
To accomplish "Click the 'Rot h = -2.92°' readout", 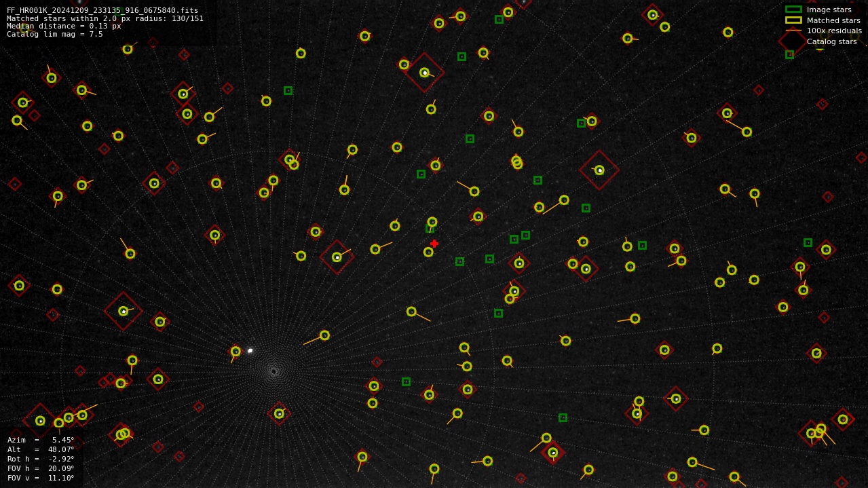I will pos(41,459).
